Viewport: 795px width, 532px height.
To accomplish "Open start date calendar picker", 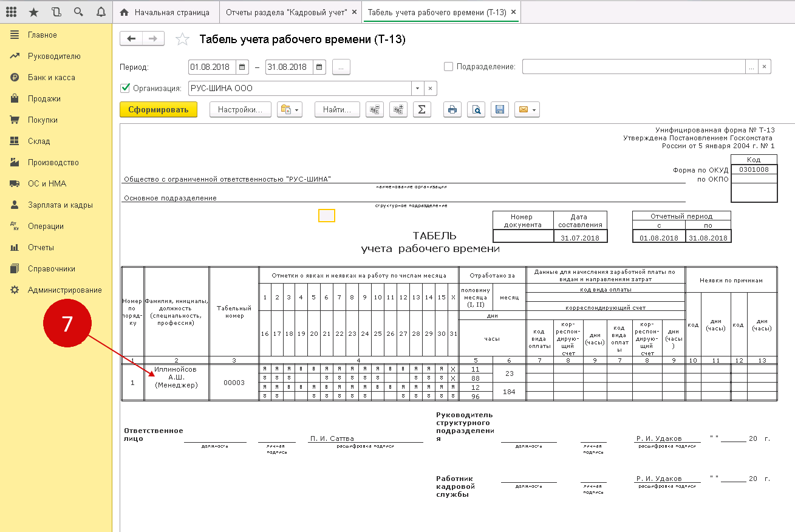I will pos(242,67).
